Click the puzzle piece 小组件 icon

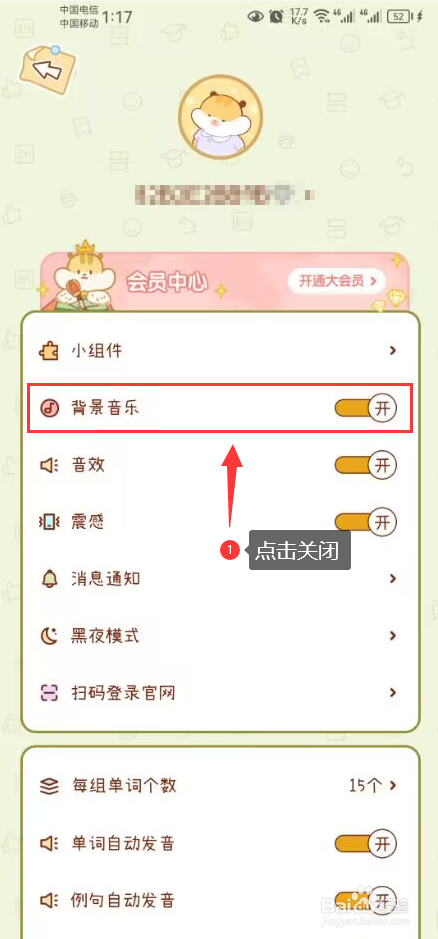coord(49,351)
